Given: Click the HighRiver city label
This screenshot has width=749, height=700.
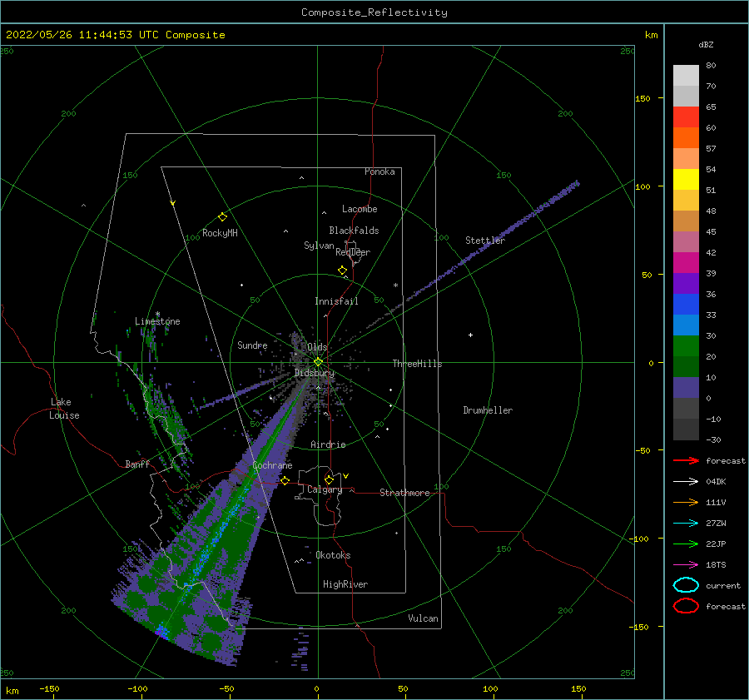Looking at the screenshot, I should 345,584.
